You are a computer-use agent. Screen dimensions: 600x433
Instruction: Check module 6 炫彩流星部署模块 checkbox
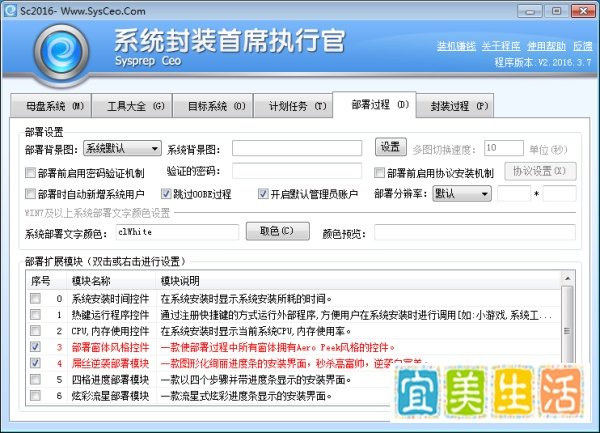coord(35,396)
